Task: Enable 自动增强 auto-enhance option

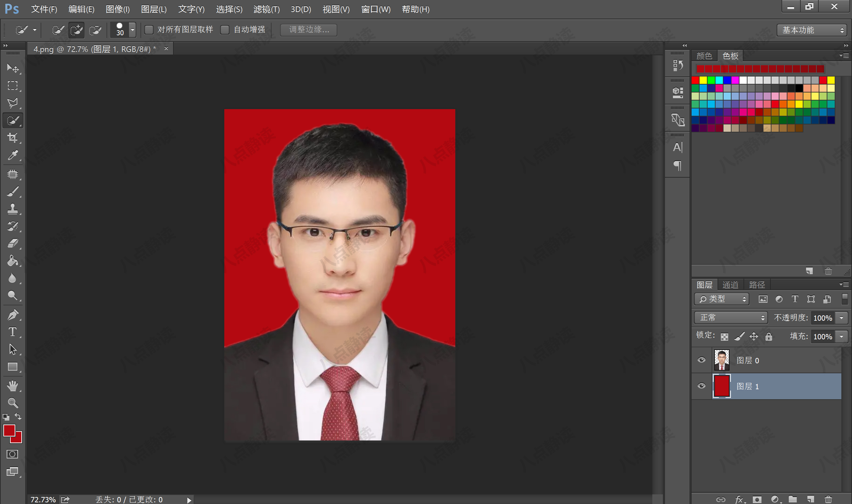Action: (225, 30)
